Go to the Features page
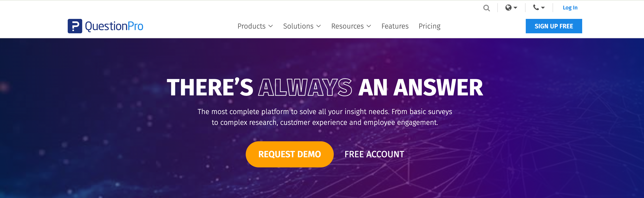 point(395,26)
